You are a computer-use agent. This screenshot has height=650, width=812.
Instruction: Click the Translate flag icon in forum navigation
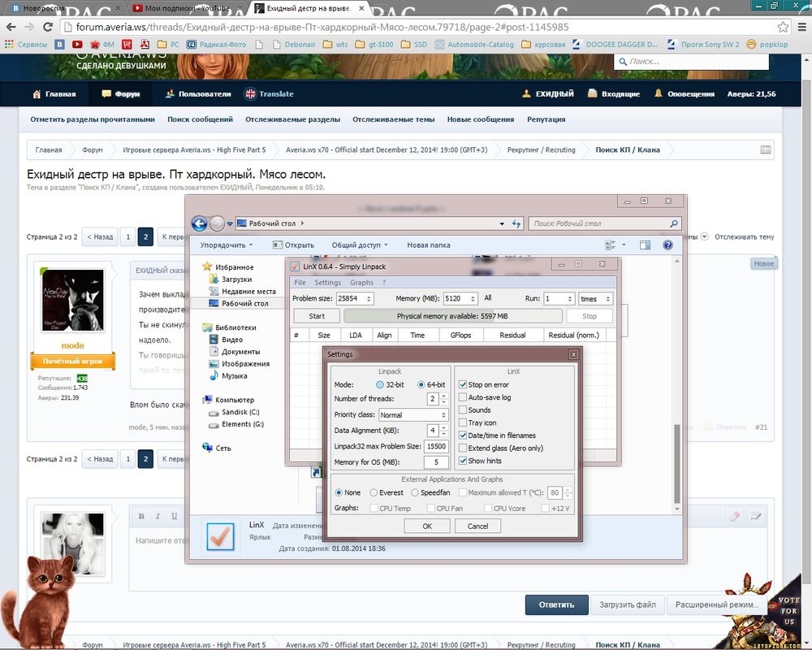pyautogui.click(x=250, y=93)
